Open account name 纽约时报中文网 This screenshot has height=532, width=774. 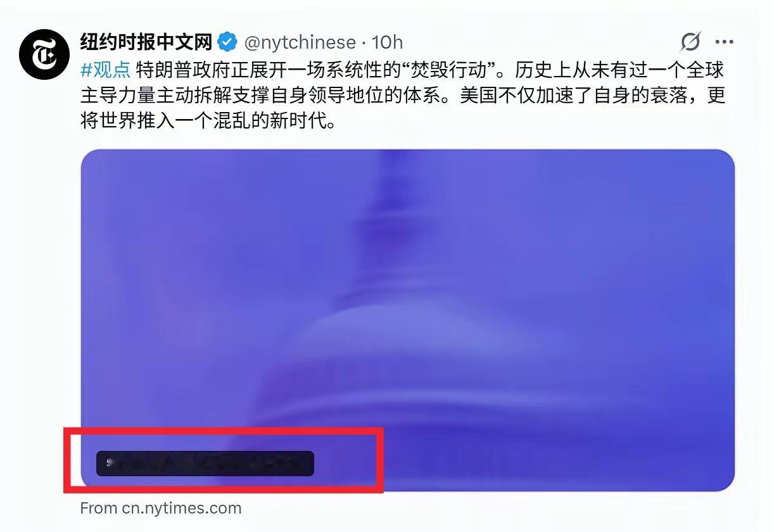[146, 42]
